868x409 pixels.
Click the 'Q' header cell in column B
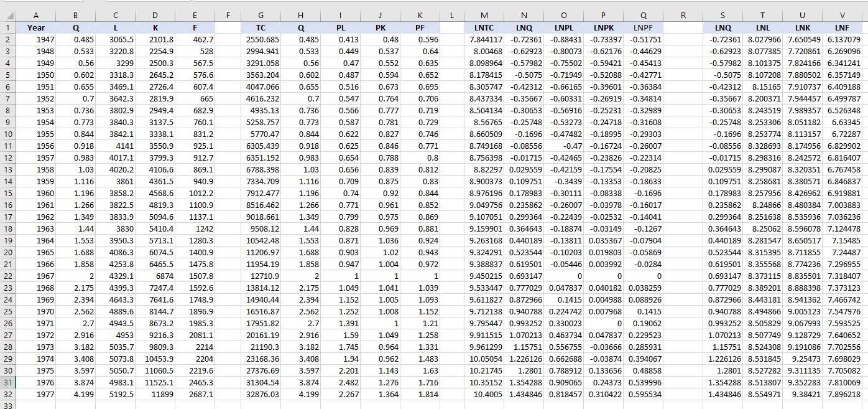tap(76, 27)
